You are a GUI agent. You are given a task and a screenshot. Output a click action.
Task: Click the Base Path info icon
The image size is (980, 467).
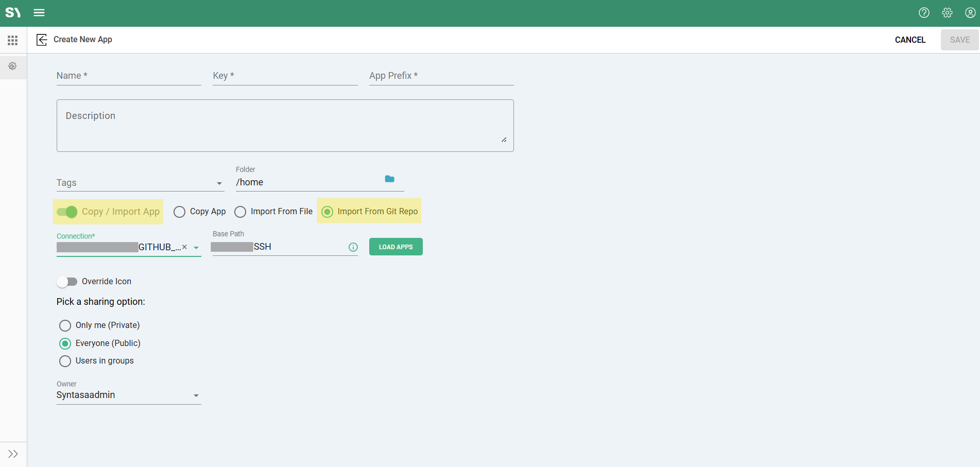(353, 247)
